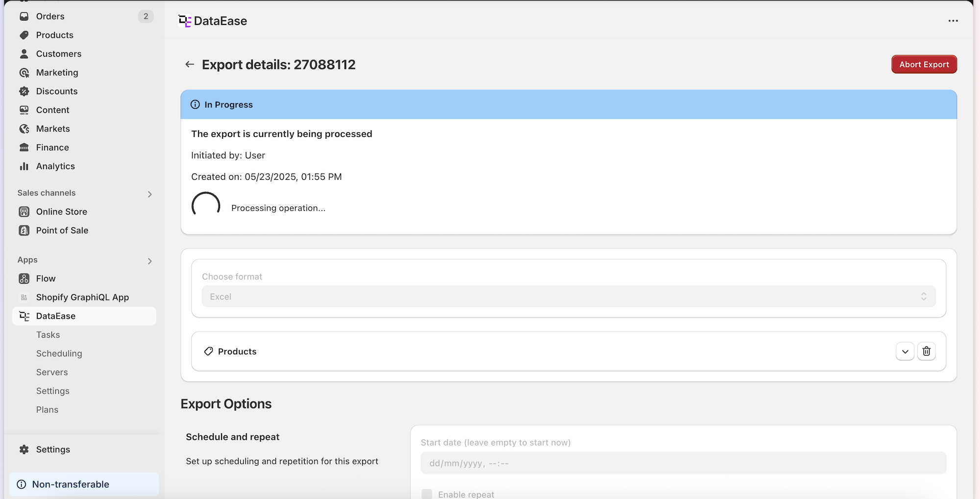
Task: Select Finance in the sidebar
Action: coord(52,148)
